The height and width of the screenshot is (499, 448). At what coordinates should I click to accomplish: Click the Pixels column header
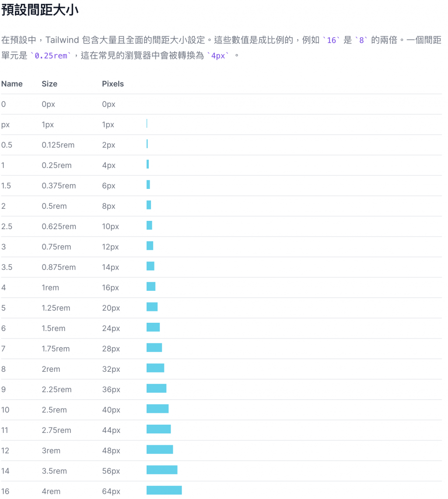pos(113,84)
